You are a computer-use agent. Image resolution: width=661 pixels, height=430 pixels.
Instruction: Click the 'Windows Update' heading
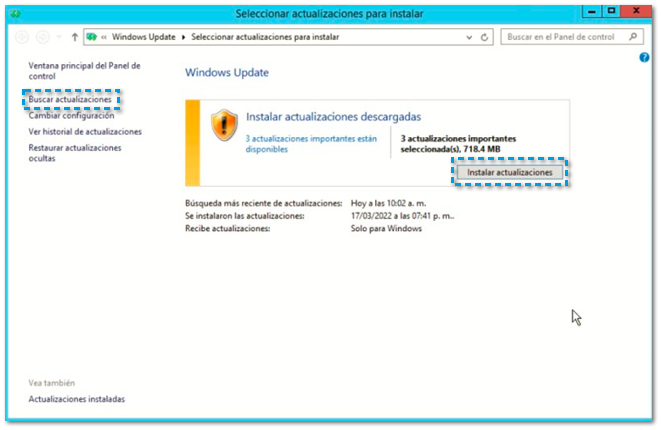coord(227,73)
